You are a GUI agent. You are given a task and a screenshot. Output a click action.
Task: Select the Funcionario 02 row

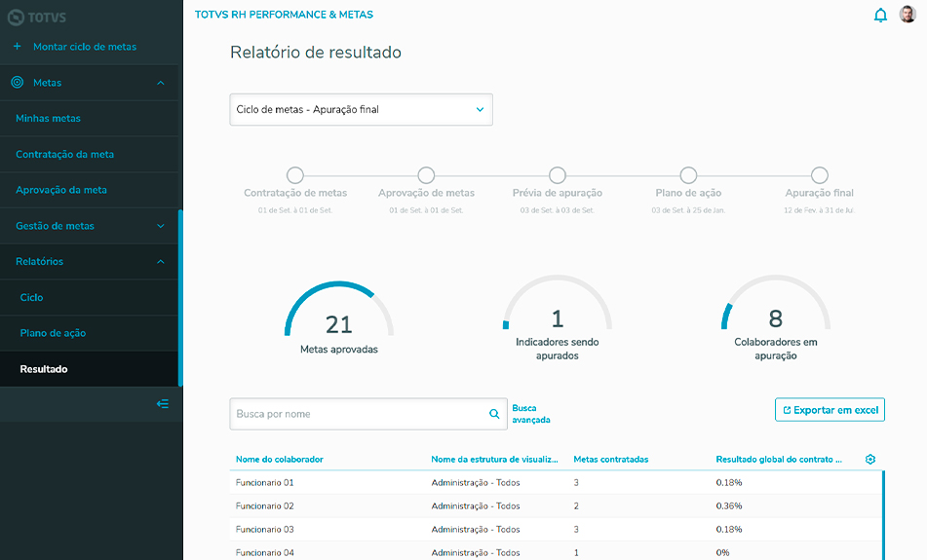(556, 506)
